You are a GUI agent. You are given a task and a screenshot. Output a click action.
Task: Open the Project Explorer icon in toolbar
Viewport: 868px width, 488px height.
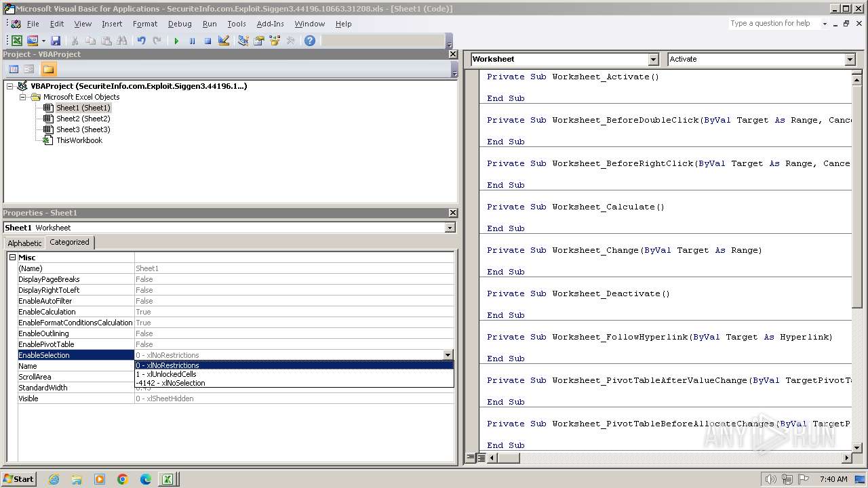click(x=243, y=41)
